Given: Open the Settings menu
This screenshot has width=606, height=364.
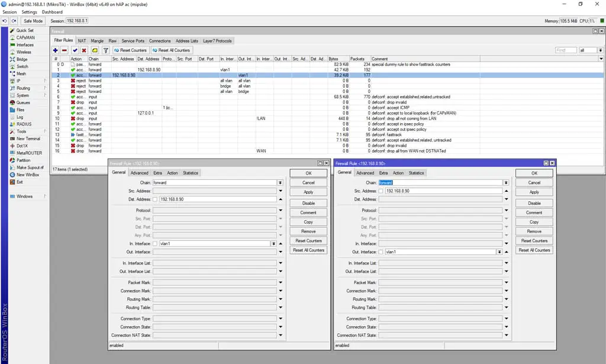Looking at the screenshot, I should 29,12.
